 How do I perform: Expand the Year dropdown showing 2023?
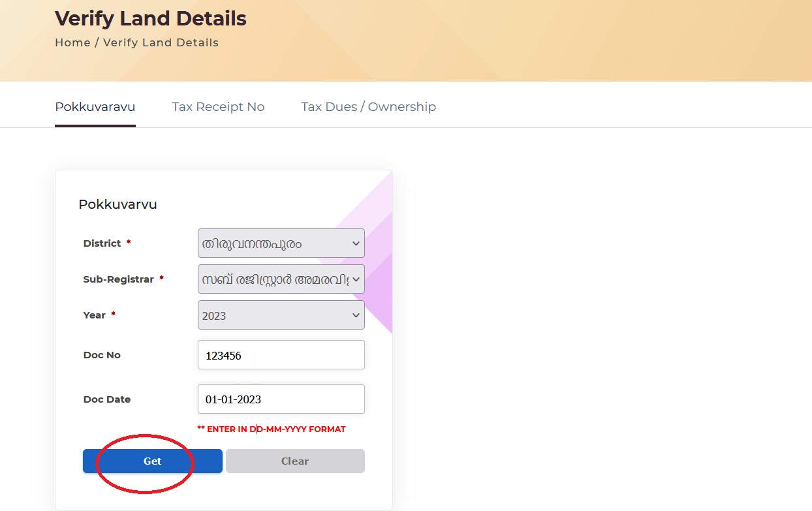pyautogui.click(x=281, y=315)
